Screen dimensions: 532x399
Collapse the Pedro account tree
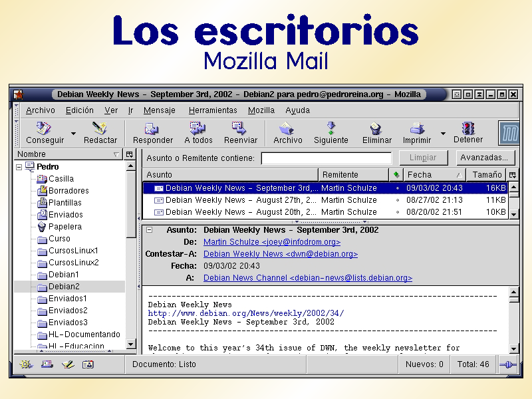pyautogui.click(x=19, y=167)
